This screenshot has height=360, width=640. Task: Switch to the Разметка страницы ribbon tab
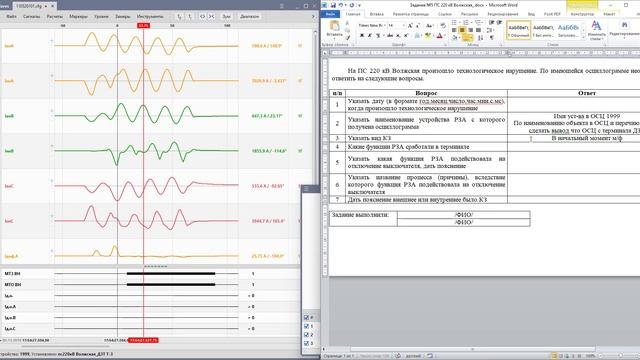pos(411,14)
